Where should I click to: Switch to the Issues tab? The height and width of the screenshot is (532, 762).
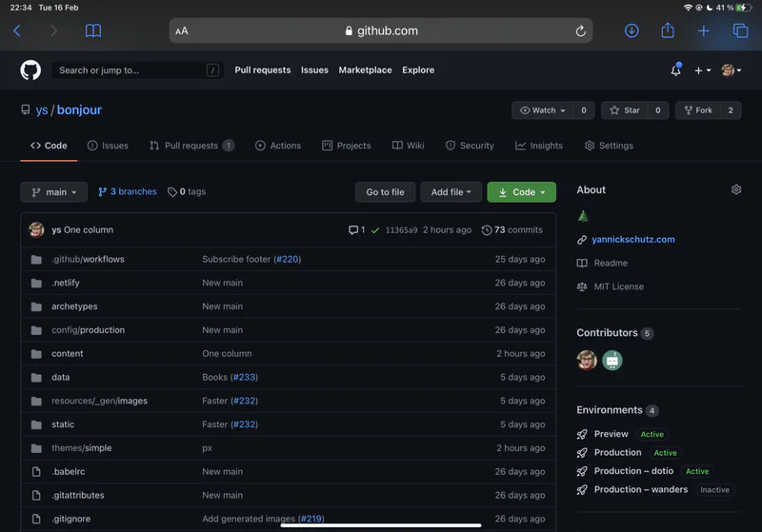108,146
